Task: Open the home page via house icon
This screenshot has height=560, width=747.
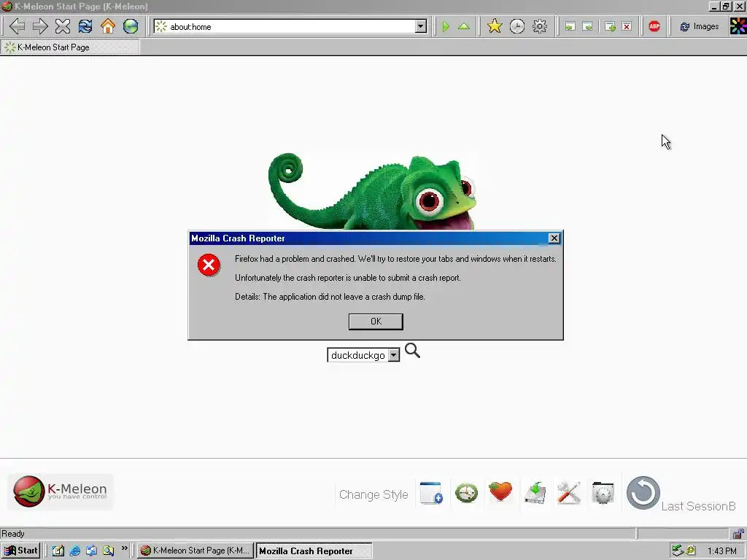Action: coord(108,26)
